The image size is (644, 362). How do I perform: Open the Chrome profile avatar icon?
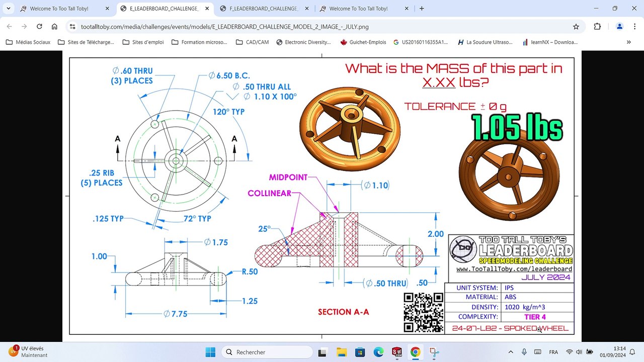(x=620, y=27)
